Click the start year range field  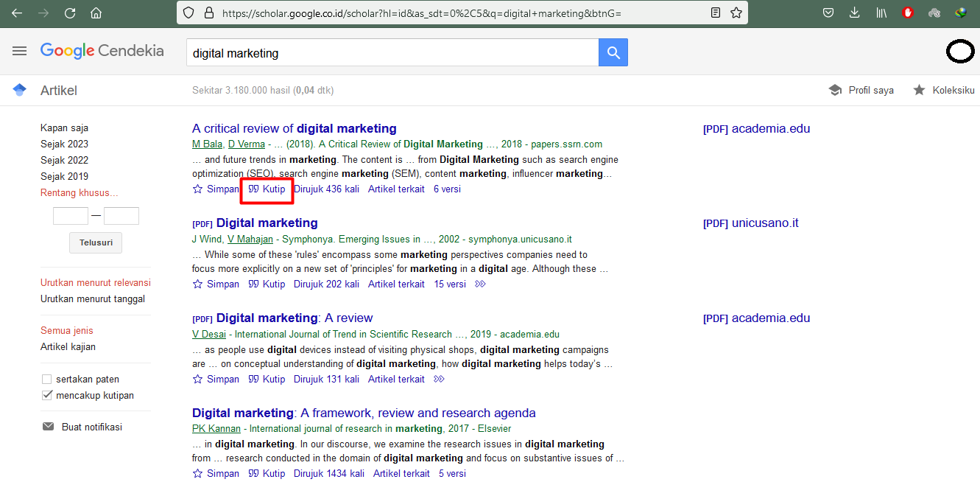(71, 216)
